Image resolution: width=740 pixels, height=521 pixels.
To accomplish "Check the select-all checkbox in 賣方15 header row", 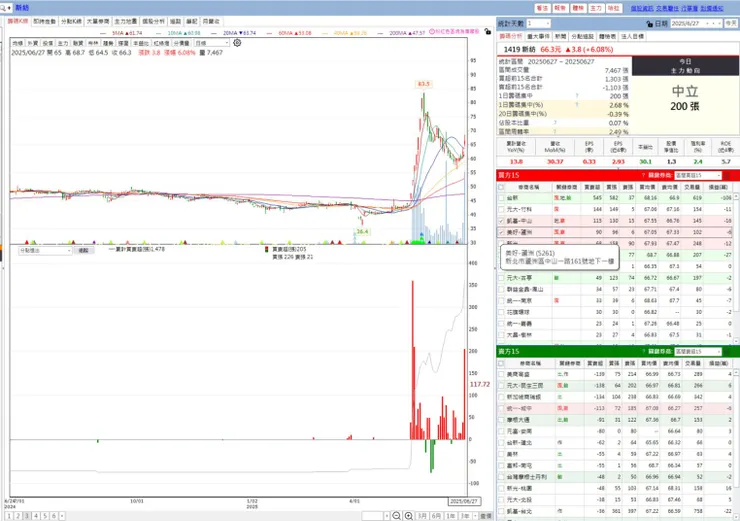I will tap(501, 363).
